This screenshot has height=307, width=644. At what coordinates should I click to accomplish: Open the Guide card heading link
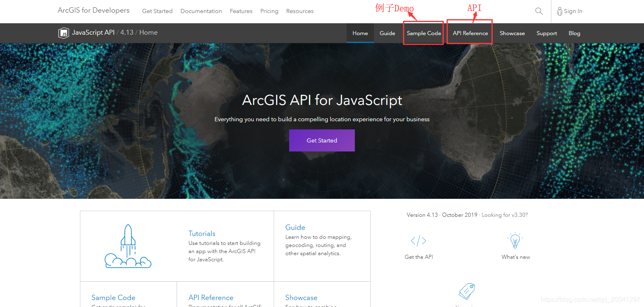(x=295, y=227)
